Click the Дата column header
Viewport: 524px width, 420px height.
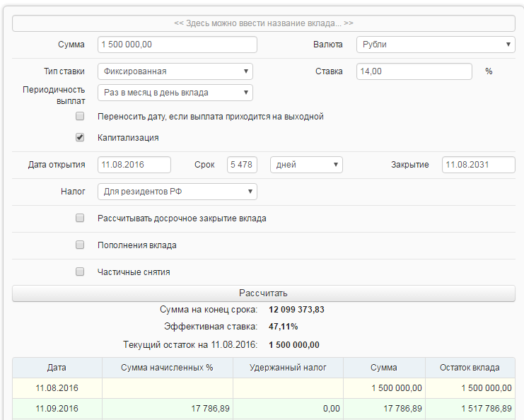click(x=57, y=368)
